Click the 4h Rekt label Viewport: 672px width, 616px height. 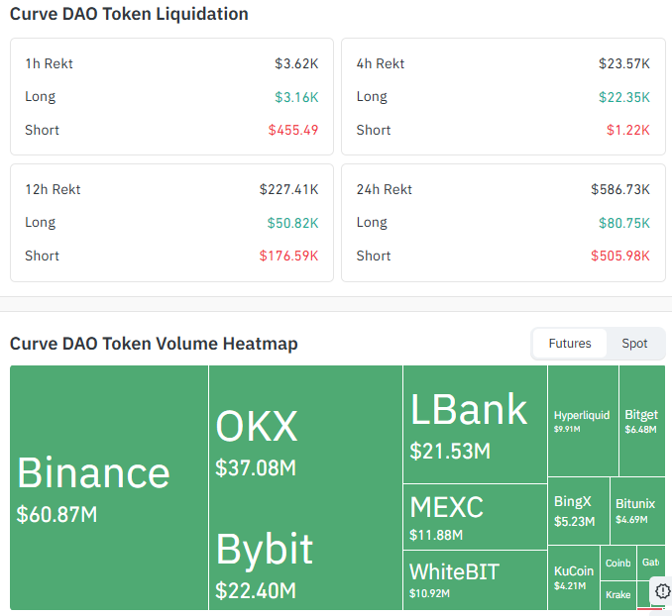381,63
